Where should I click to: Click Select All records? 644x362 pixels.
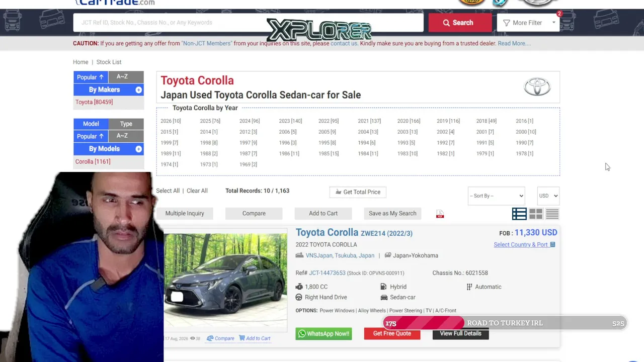[168, 191]
